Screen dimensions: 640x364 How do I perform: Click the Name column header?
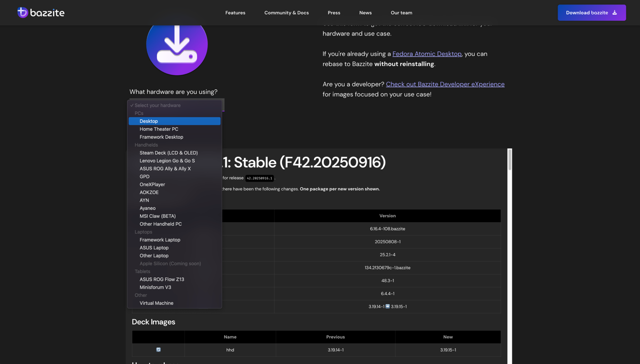tap(230, 337)
